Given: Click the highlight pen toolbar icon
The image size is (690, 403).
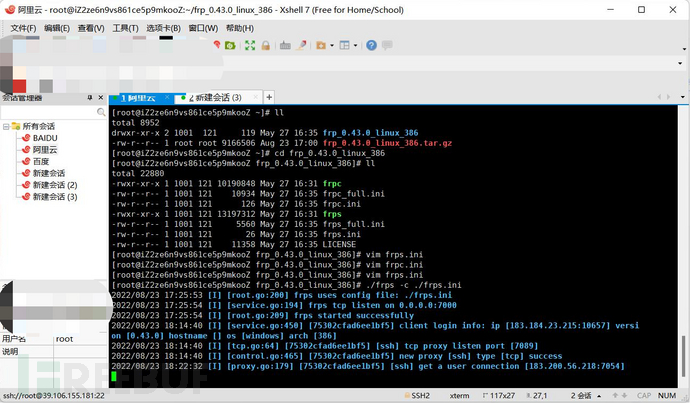Looking at the screenshot, I should click(x=301, y=45).
